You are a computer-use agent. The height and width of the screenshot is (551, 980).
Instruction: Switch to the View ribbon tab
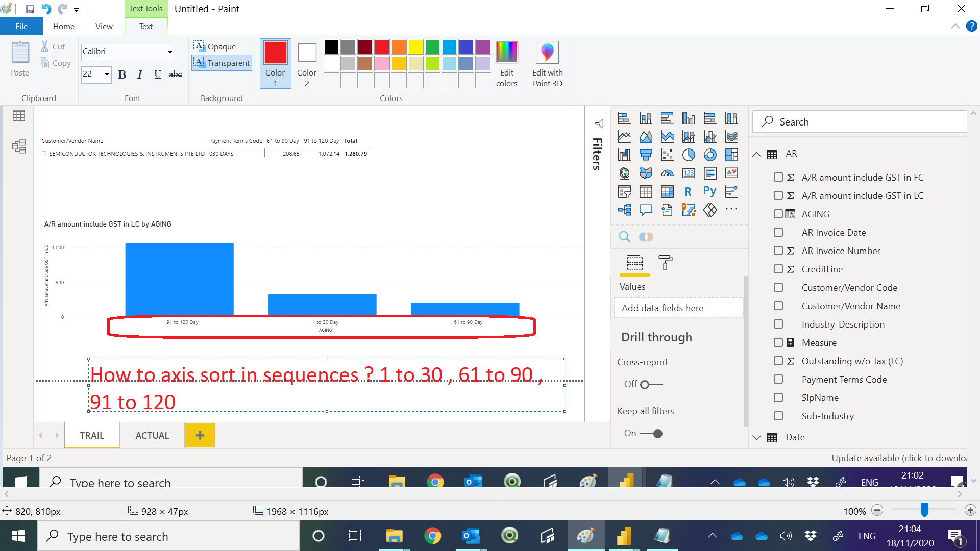click(104, 26)
